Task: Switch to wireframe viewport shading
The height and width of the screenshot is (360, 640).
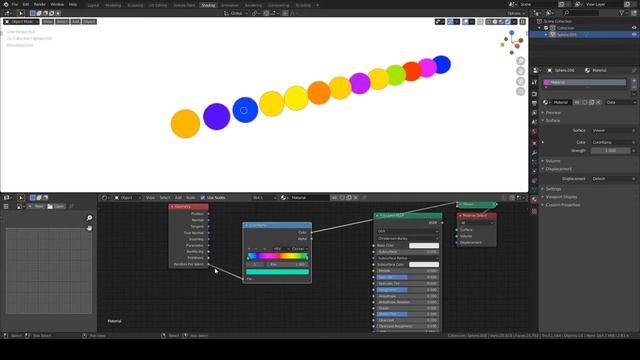Action: 489,22
